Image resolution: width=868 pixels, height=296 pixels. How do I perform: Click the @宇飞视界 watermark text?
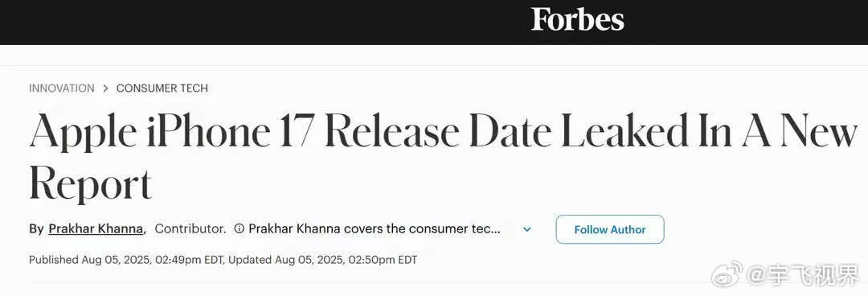tap(805, 276)
